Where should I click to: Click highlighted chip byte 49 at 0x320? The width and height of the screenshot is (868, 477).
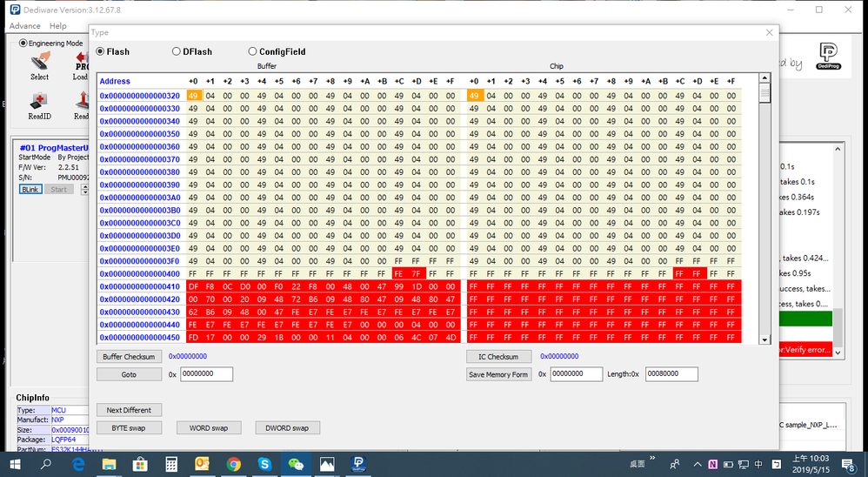tap(474, 96)
